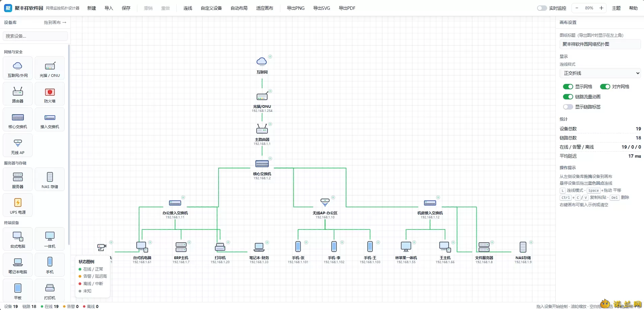This screenshot has width=644, height=310.
Task: Toggle the 实时监控 switch
Action: point(542,8)
